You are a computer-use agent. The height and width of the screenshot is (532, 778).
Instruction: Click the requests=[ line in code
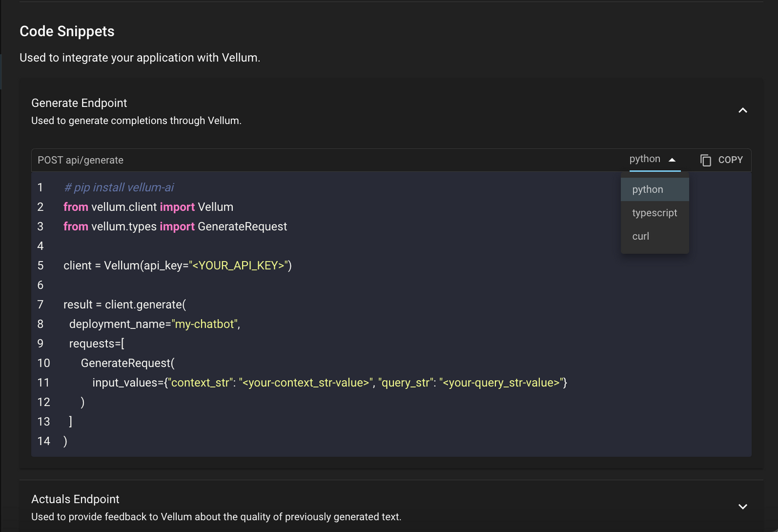pyautogui.click(x=97, y=344)
